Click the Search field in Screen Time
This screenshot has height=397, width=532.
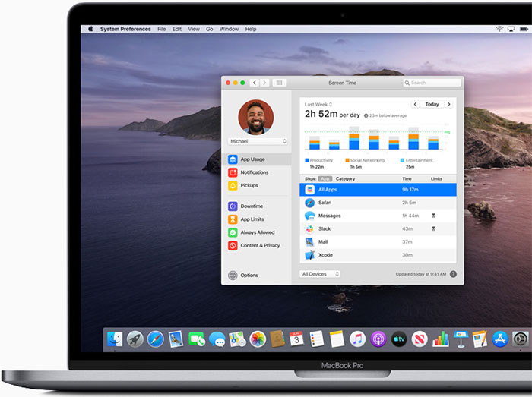point(432,83)
